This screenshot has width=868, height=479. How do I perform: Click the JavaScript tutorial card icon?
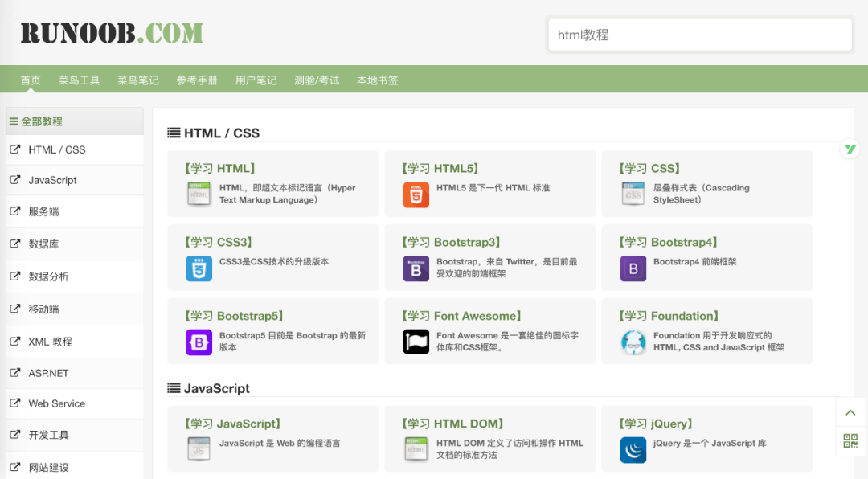pyautogui.click(x=199, y=448)
